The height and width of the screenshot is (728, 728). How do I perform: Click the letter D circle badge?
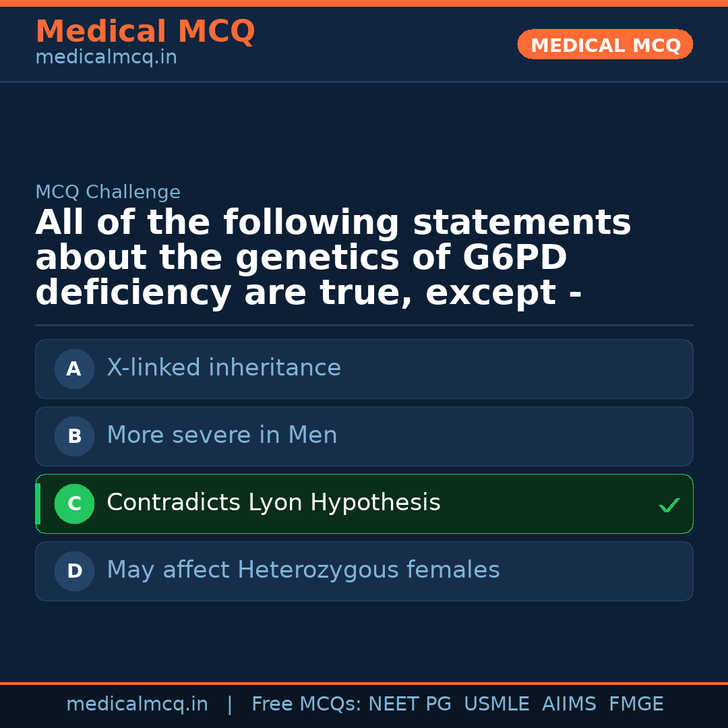74,571
